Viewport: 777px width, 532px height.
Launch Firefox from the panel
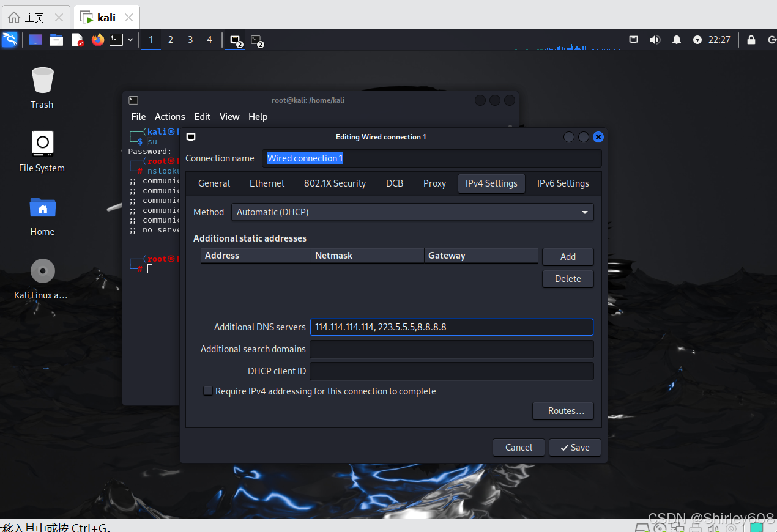pyautogui.click(x=98, y=40)
